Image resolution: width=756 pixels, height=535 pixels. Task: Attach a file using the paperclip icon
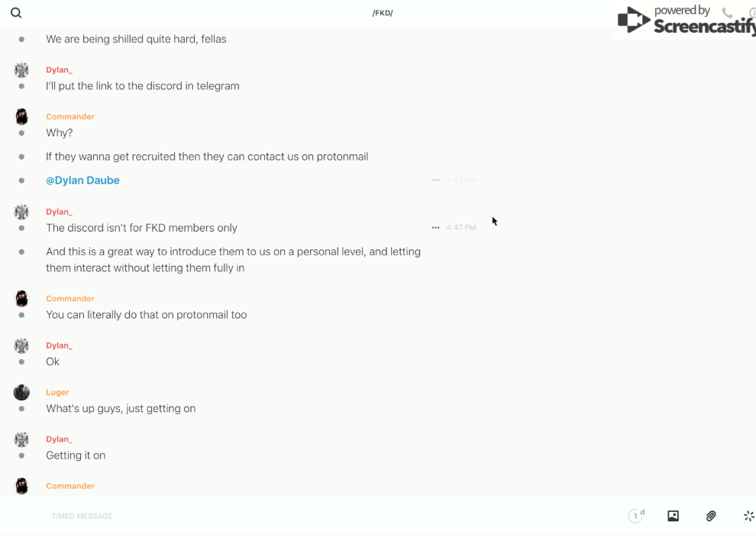711,516
